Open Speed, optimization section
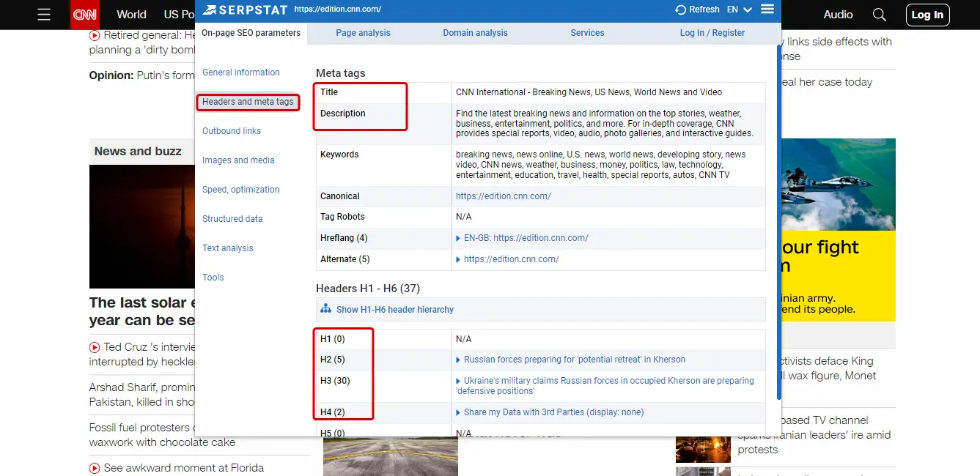The width and height of the screenshot is (980, 476). [x=241, y=190]
